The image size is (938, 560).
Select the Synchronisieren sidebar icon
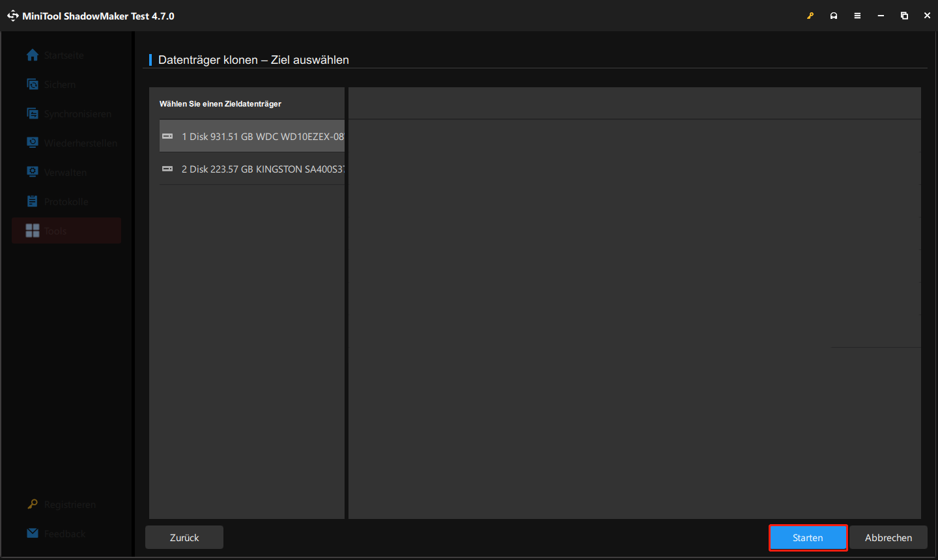[33, 114]
